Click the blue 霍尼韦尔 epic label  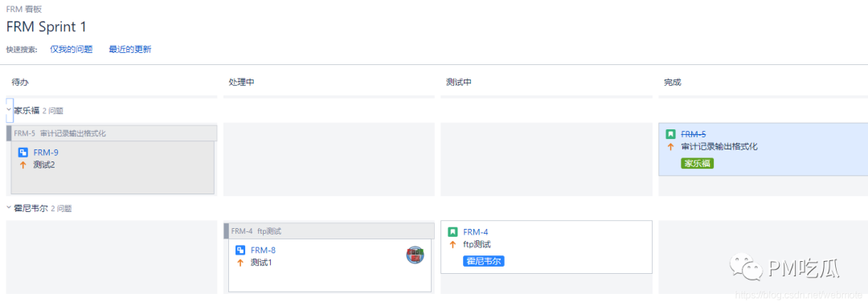[484, 261]
